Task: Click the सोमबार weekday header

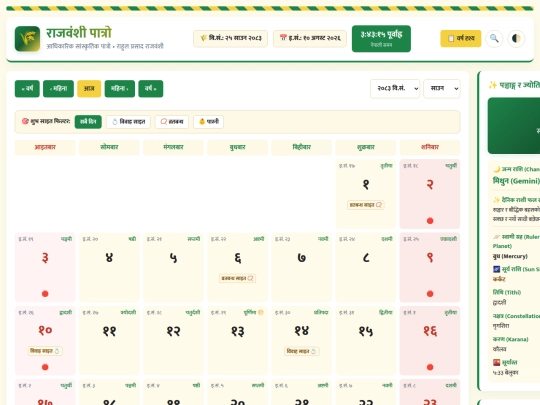Action: click(109, 147)
